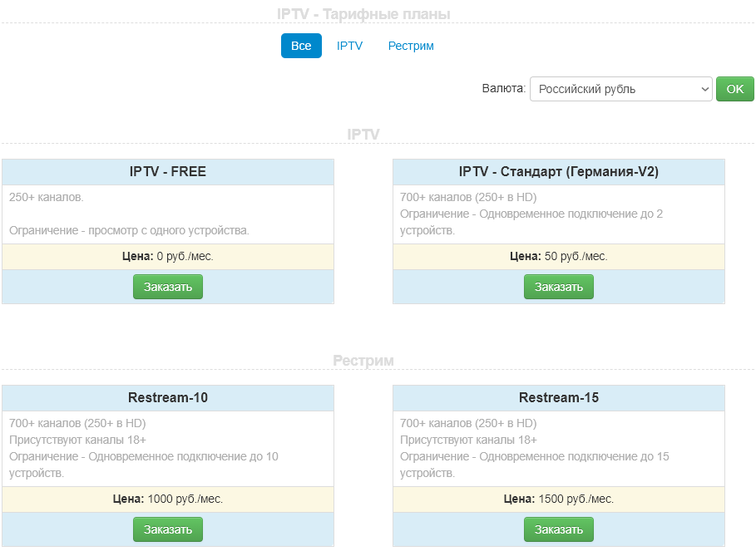
Task: Click the 'IPTV - Тарифные планы' page heading
Action: pyautogui.click(x=363, y=14)
